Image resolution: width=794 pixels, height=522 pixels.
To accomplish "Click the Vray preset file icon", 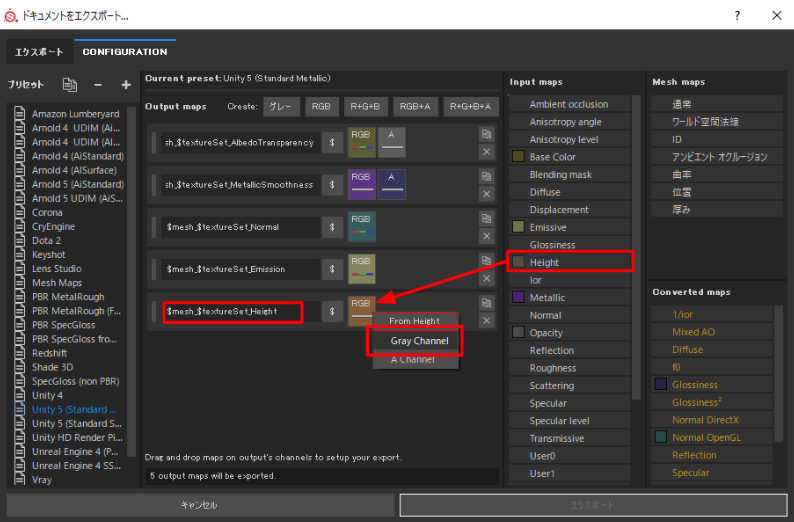I will tap(20, 479).
